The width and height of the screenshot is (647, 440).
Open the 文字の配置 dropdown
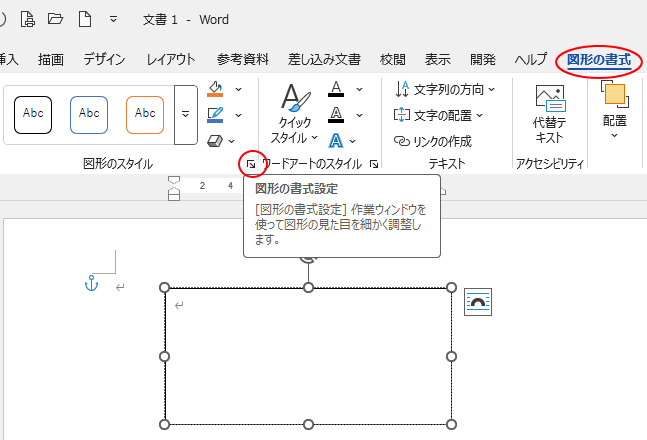point(438,115)
